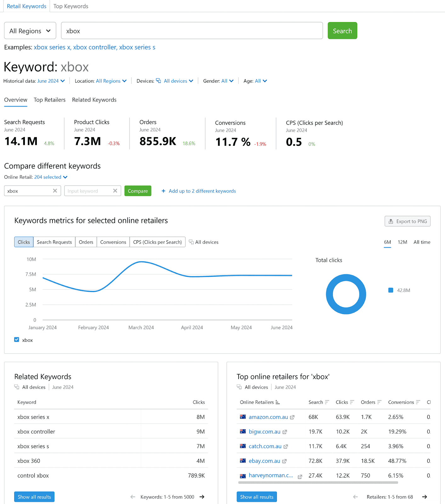Open amazon.com.au external link icon
This screenshot has height=504, width=445.
292,417
